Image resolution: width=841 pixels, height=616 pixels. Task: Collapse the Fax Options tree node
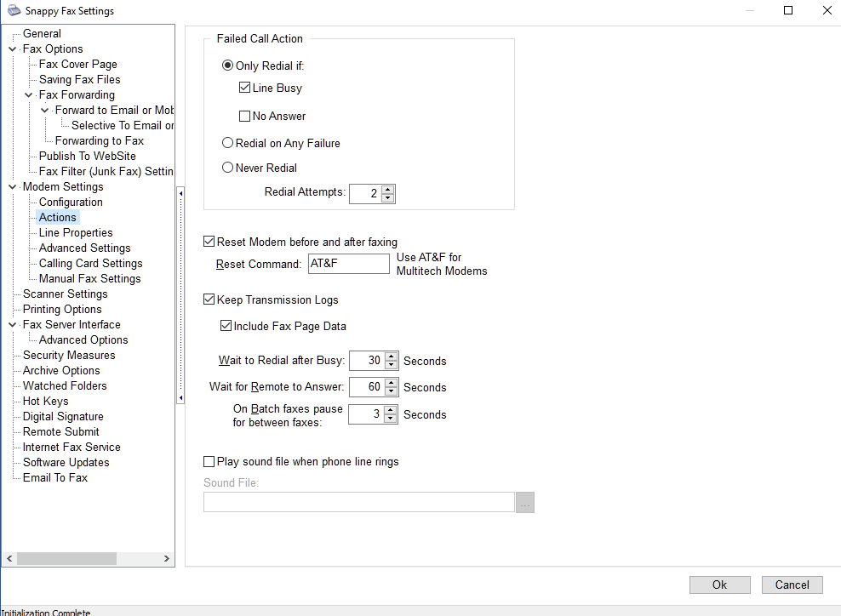click(x=12, y=49)
